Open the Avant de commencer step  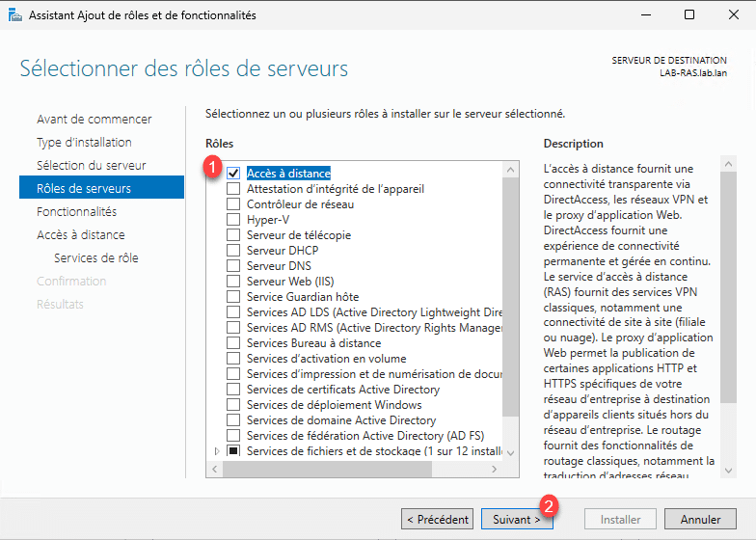coord(94,120)
